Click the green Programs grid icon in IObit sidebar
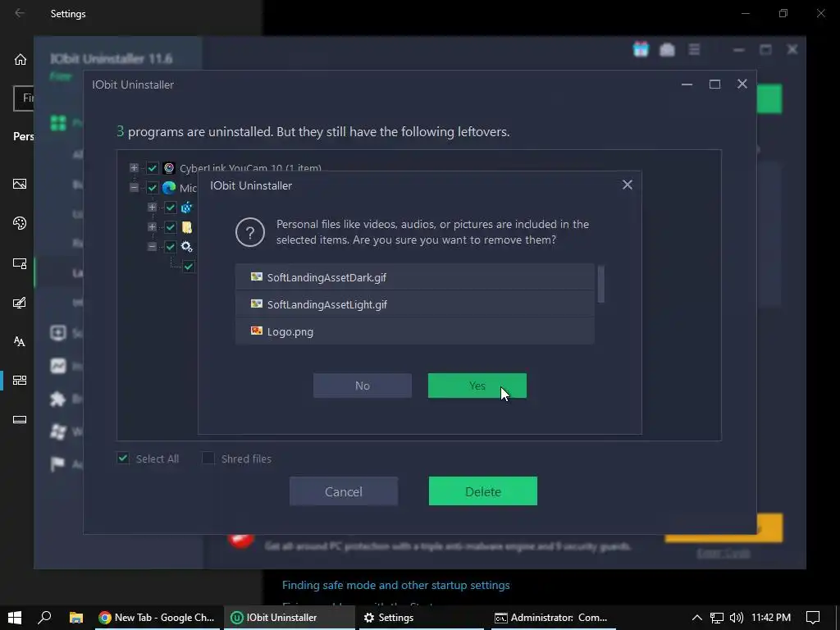840x630 pixels. [58, 123]
